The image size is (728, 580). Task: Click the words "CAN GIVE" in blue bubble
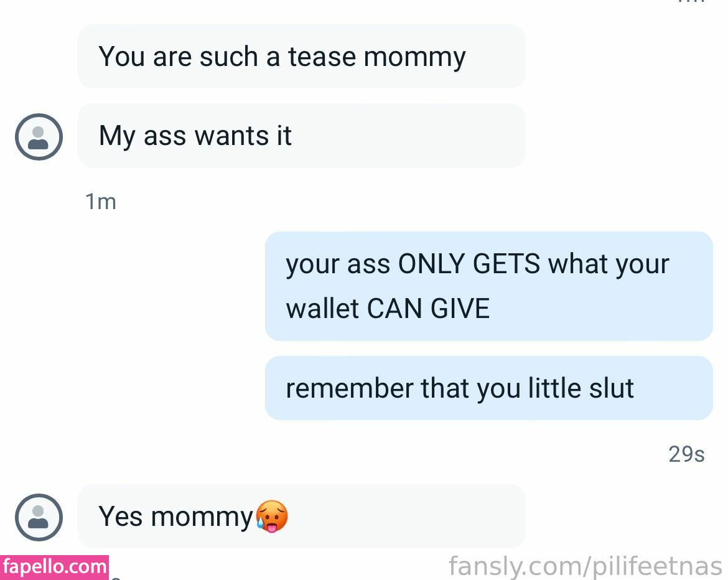click(428, 308)
